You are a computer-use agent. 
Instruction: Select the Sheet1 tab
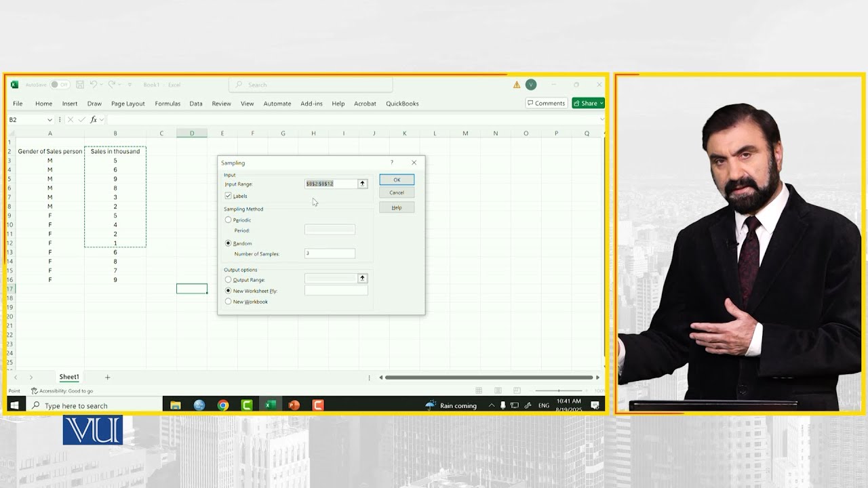tap(69, 377)
